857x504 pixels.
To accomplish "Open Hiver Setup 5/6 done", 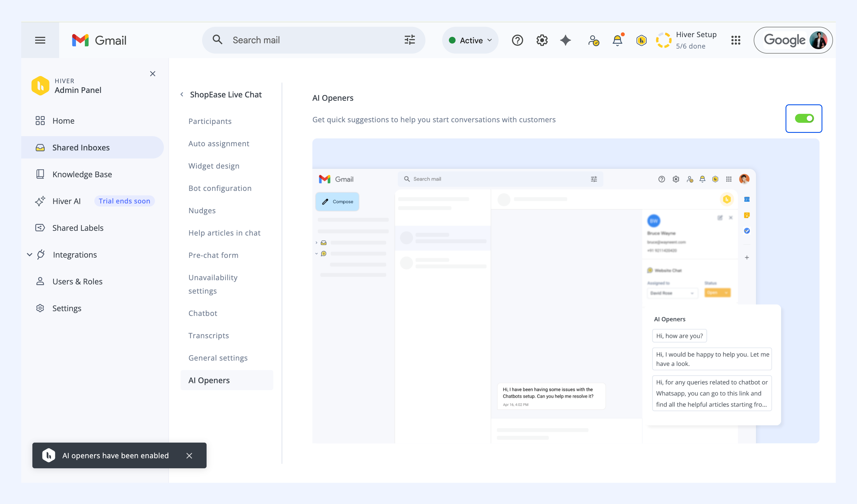I will pos(696,40).
